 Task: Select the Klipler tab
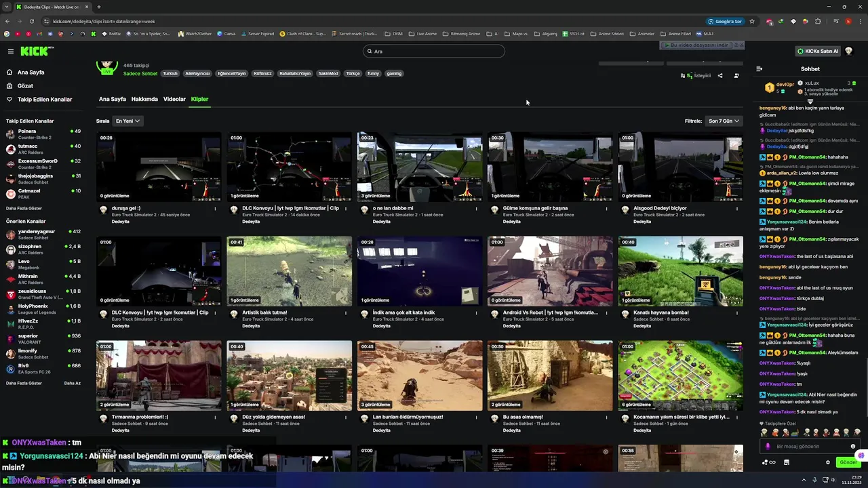(x=199, y=99)
